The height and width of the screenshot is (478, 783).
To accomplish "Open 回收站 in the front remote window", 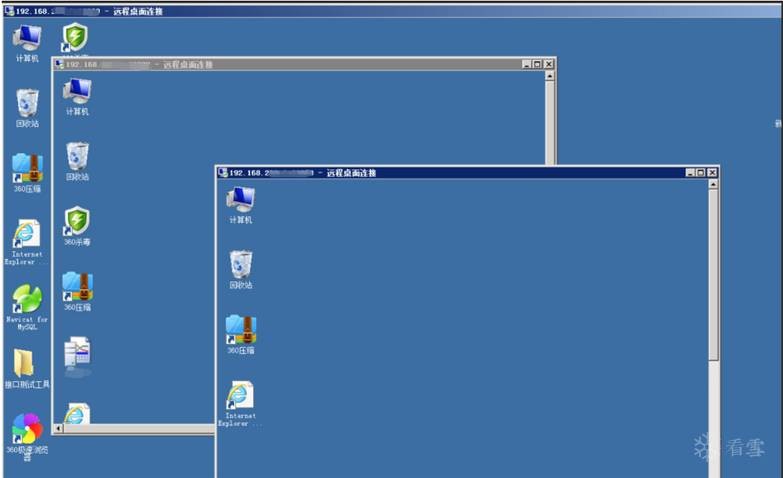I will coord(240,264).
